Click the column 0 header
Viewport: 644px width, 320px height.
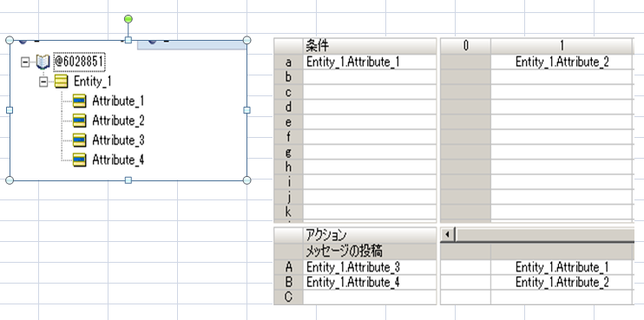click(x=466, y=46)
